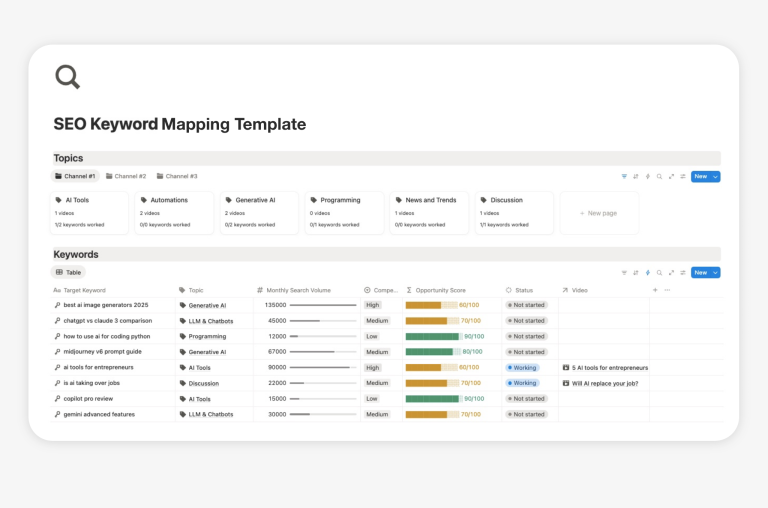The height and width of the screenshot is (508, 768).
Task: Open competition Low tag for copilot pro review
Action: coord(372,399)
